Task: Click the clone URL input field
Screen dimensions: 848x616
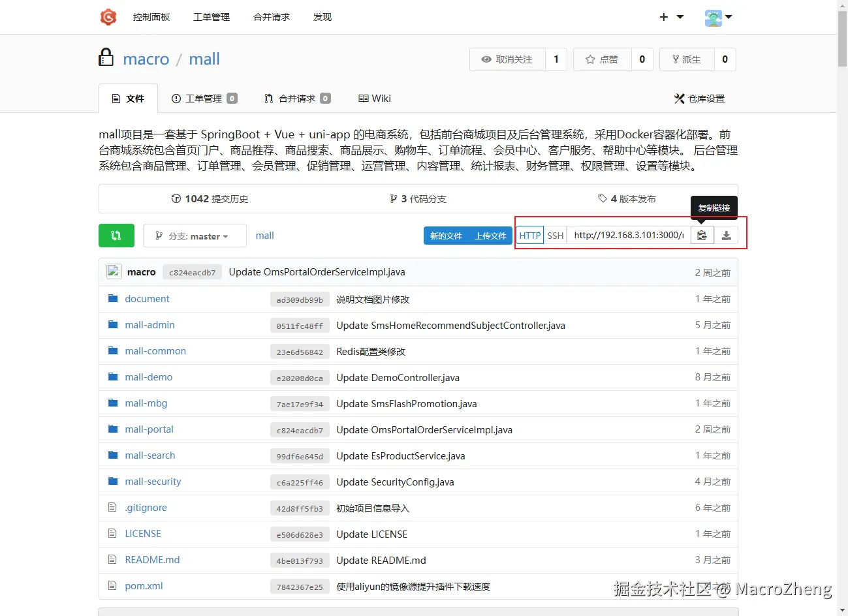Action: 629,236
